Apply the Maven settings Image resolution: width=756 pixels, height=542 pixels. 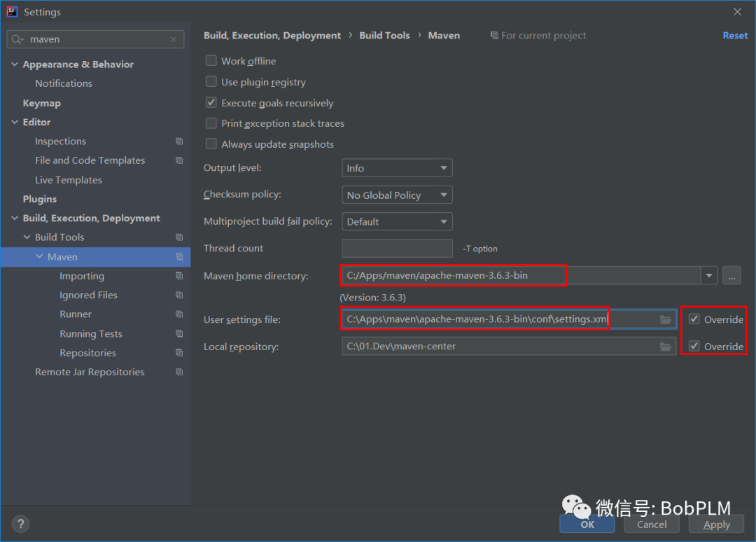[x=717, y=524]
